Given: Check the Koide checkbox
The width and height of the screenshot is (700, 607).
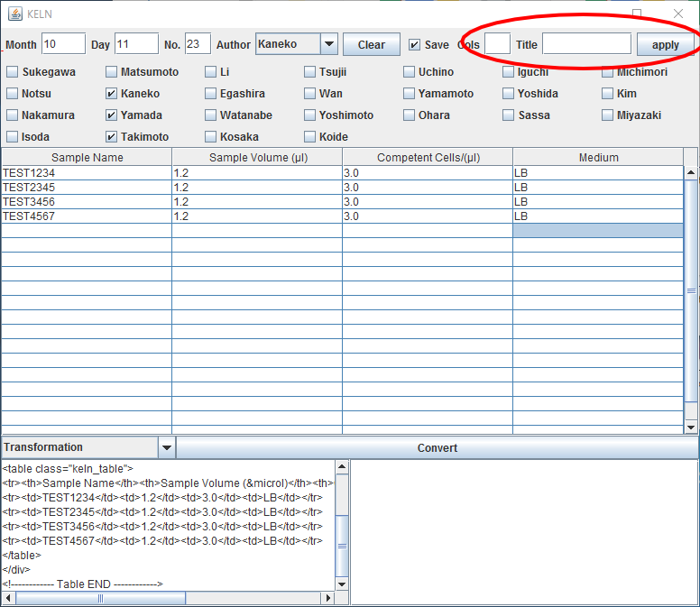Looking at the screenshot, I should click(309, 136).
